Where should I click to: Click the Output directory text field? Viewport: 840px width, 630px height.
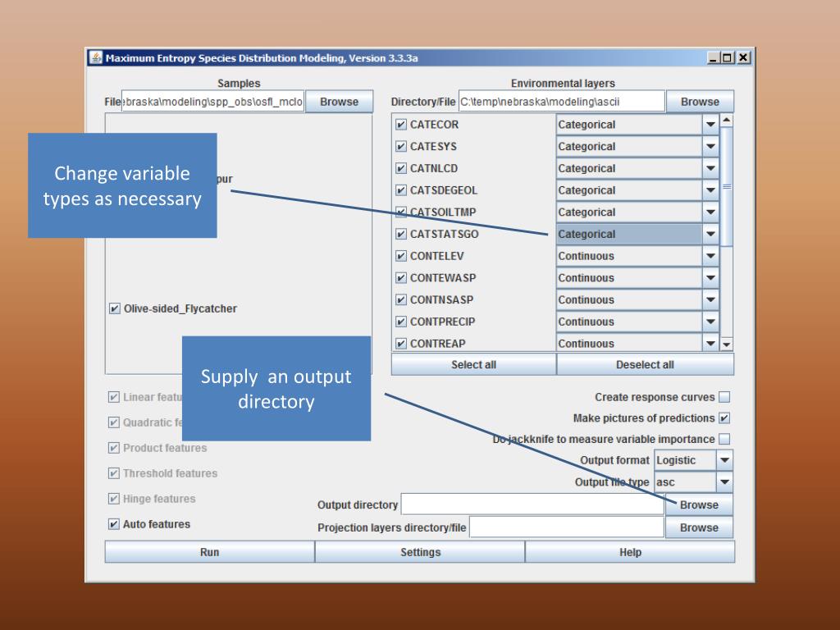click(532, 504)
